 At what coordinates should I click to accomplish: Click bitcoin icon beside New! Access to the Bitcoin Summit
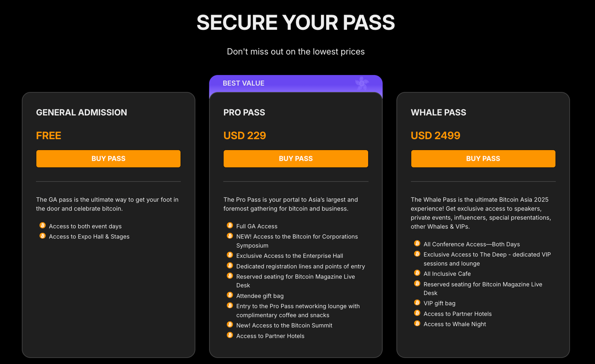click(230, 325)
